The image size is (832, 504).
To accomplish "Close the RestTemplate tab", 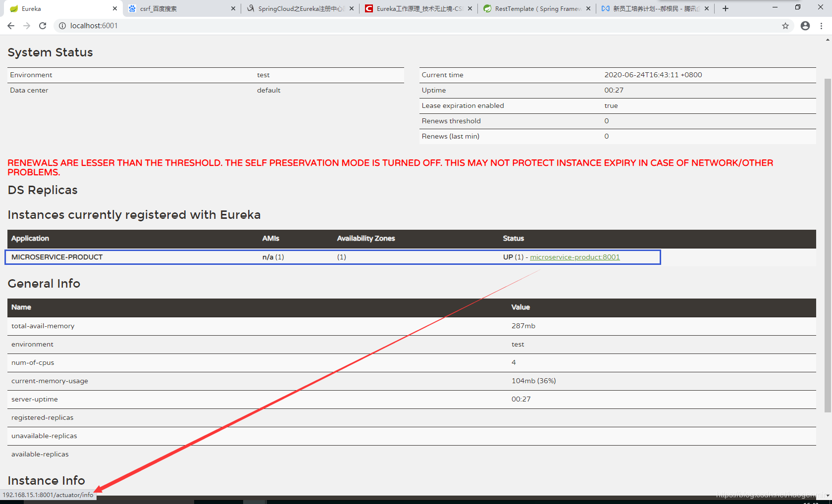I will point(588,8).
